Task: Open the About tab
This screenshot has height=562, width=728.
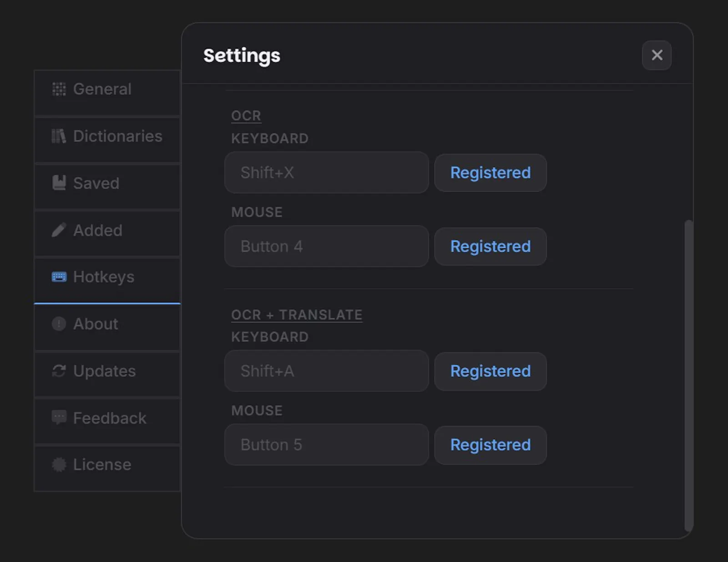Action: coord(107,328)
